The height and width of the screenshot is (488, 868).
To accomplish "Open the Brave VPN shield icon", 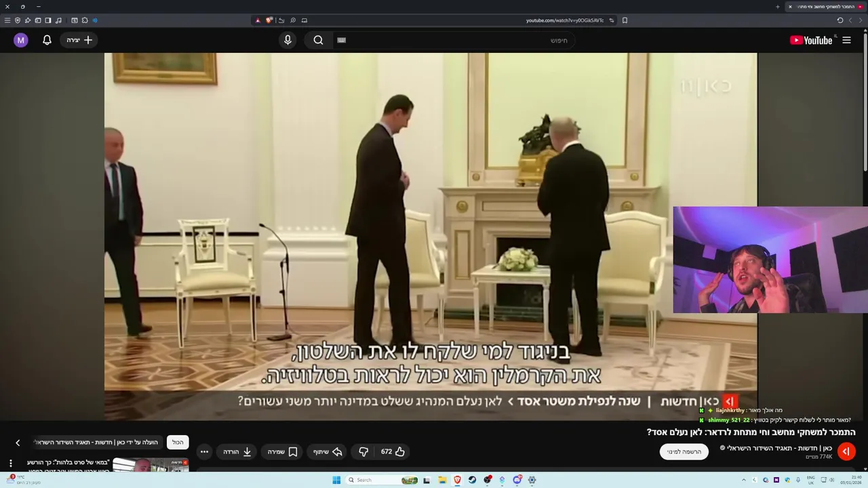I will tap(18, 20).
